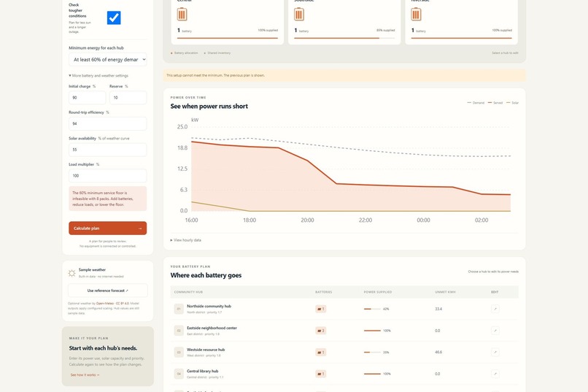Screen dimensions: 588x392
Task: Click the Westside resource hub battery count badge
Action: (320, 353)
